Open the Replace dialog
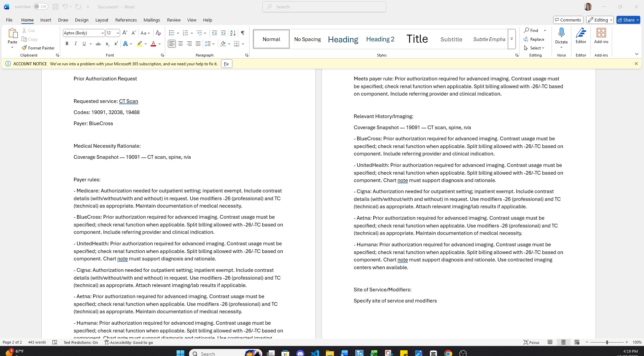Viewport: 644px width, 356px height. (534, 39)
